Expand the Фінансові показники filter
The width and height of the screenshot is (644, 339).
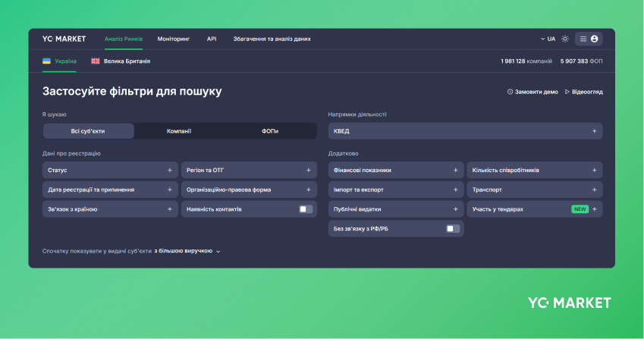396,171
